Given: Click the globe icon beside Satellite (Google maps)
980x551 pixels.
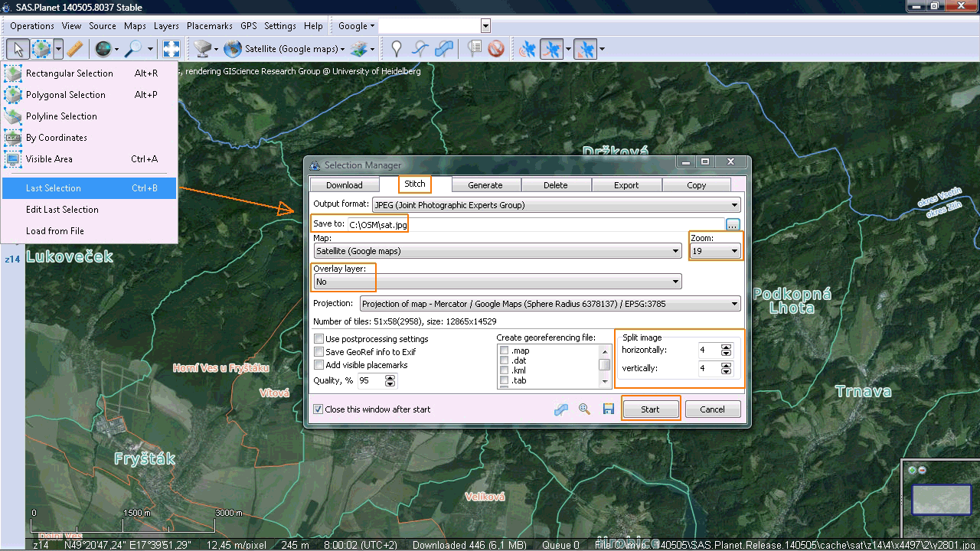Looking at the screenshot, I should [233, 49].
